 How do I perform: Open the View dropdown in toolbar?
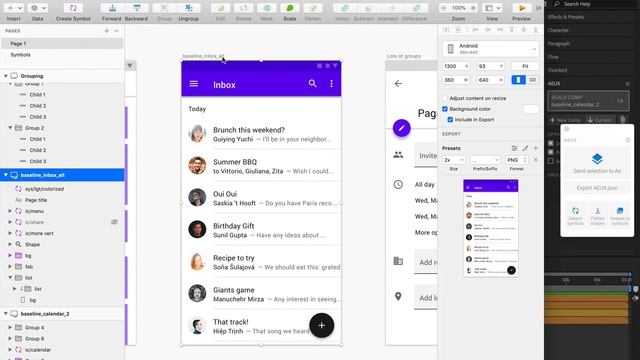click(492, 8)
